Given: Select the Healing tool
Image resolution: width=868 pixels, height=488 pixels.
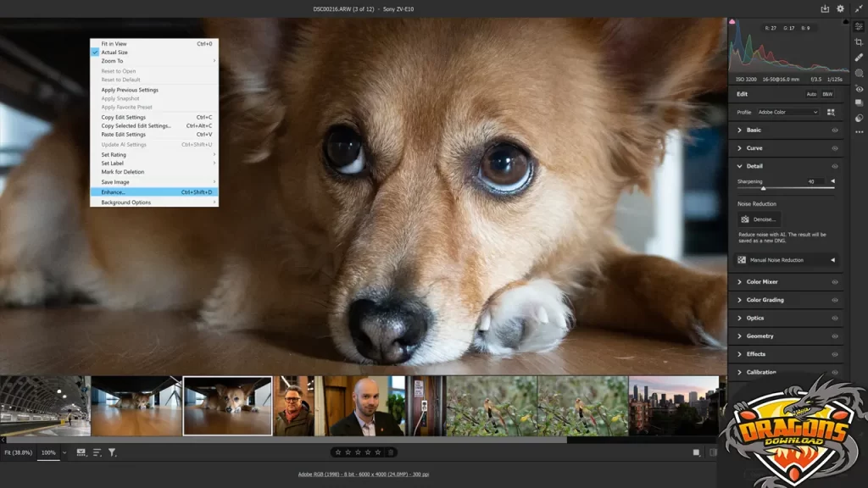Looking at the screenshot, I should [859, 57].
